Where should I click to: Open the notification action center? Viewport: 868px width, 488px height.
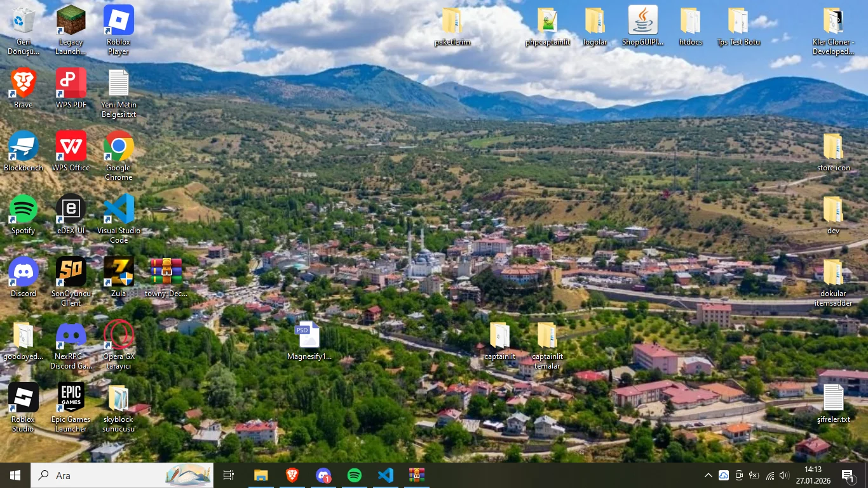point(848,475)
